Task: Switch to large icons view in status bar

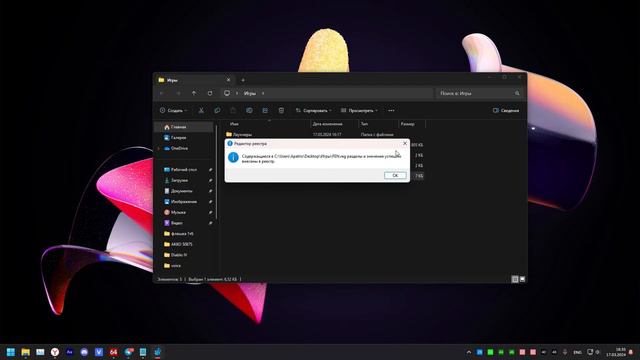Action: [x=522, y=279]
